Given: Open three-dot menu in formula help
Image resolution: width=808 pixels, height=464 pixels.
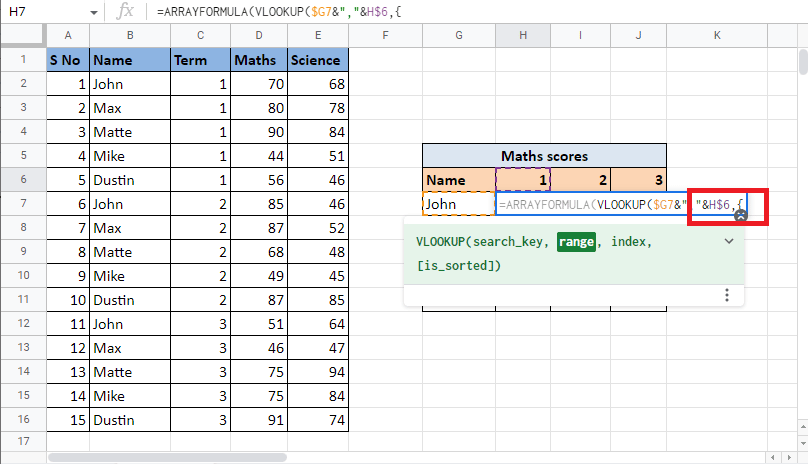Looking at the screenshot, I should click(727, 295).
